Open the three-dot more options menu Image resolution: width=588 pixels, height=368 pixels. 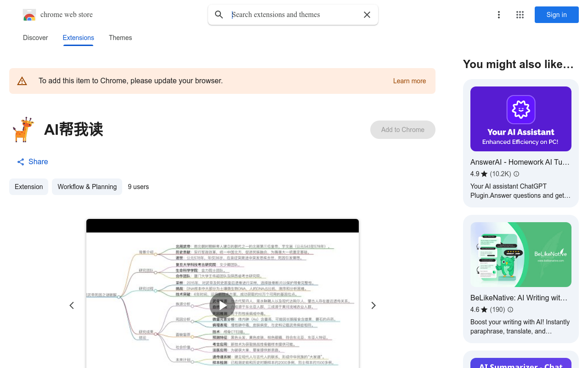(x=499, y=15)
